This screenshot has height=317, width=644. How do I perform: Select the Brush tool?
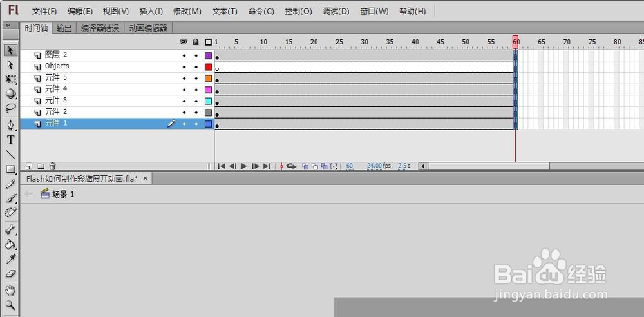pyautogui.click(x=10, y=198)
